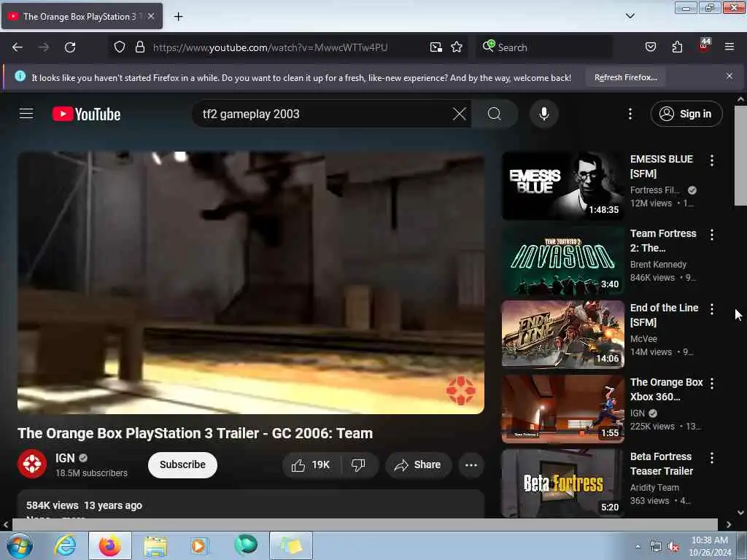Go to YouTube home via logo
This screenshot has width=747, height=560.
coord(86,114)
